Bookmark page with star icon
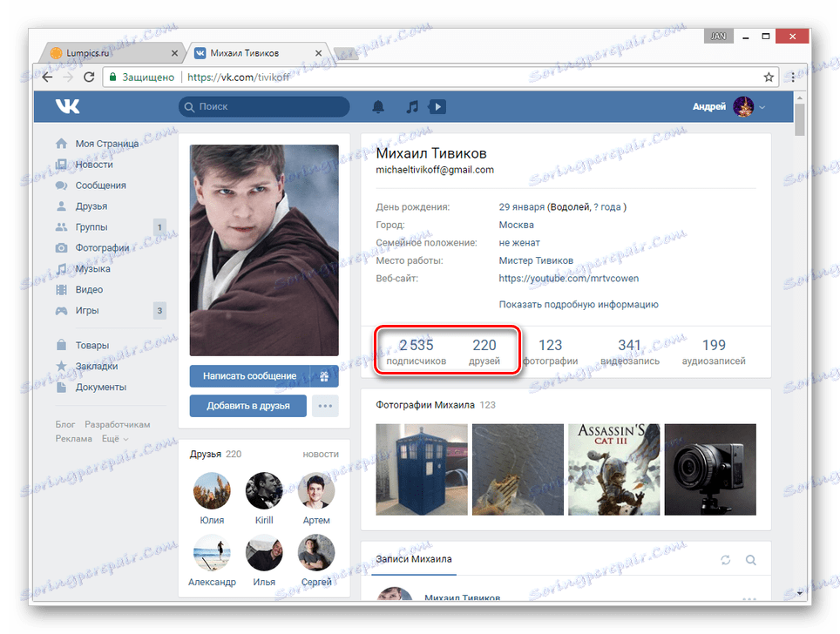 769,78
